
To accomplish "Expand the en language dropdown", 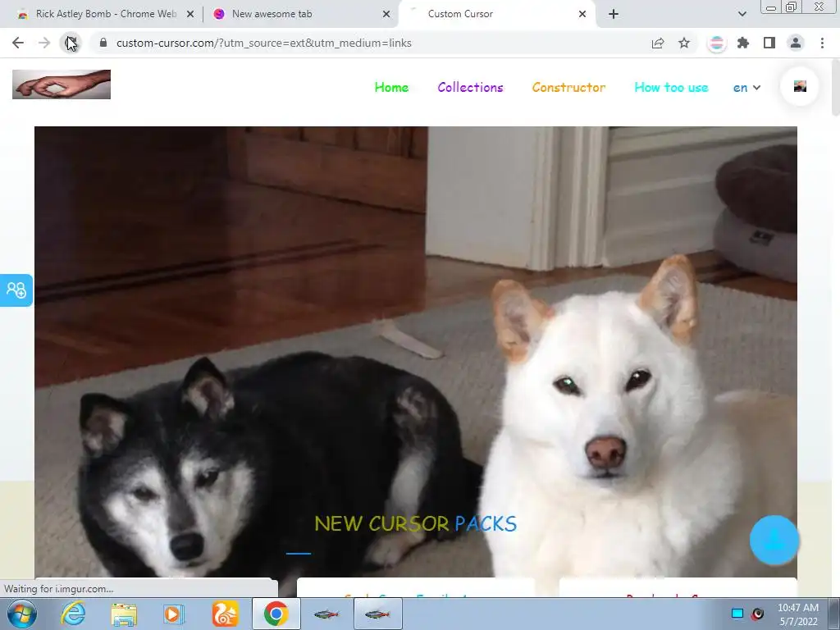I will [x=746, y=88].
